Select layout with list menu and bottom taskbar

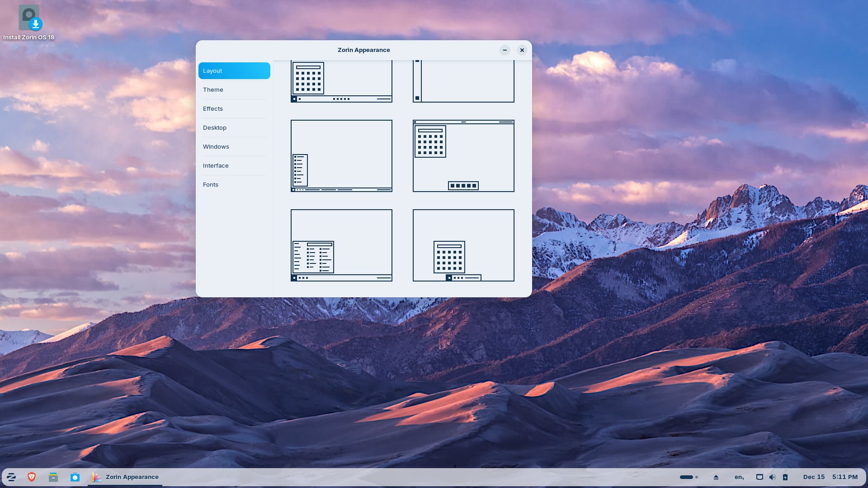click(x=341, y=156)
